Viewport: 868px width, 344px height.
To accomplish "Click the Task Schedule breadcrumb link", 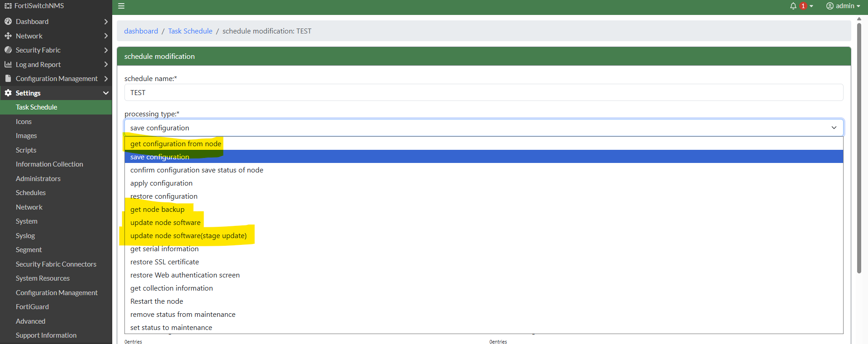I will point(190,31).
